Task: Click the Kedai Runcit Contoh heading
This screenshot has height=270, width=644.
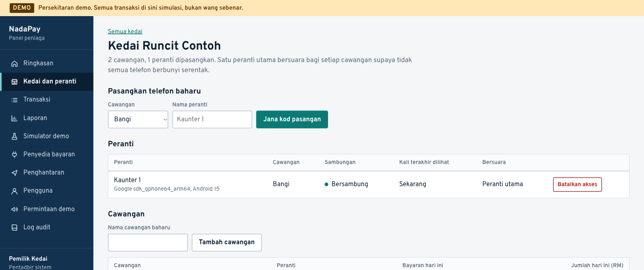Action: (x=164, y=46)
